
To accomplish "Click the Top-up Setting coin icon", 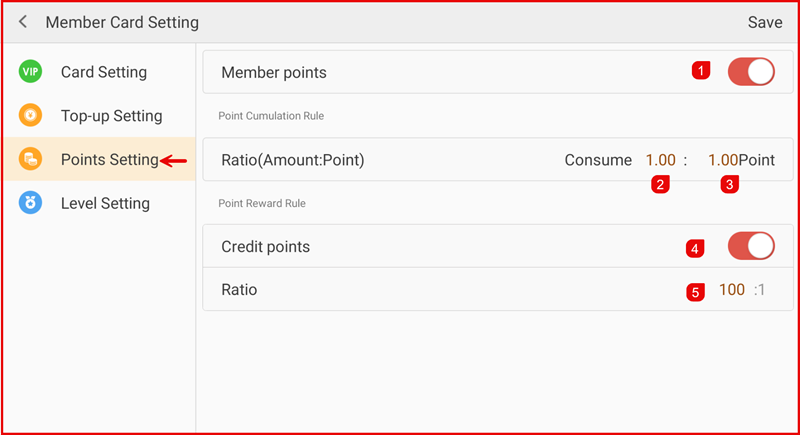I will [31, 116].
